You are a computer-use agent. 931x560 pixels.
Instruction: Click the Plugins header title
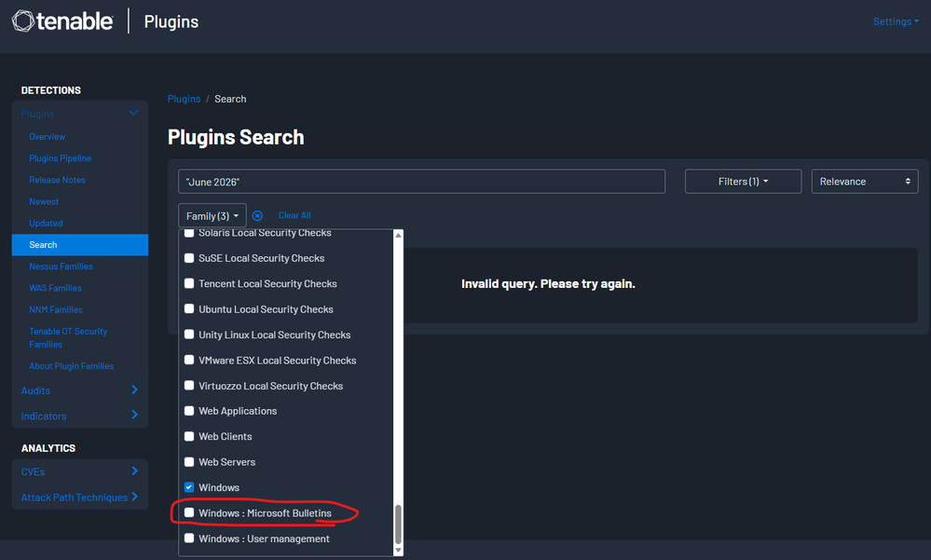(171, 21)
